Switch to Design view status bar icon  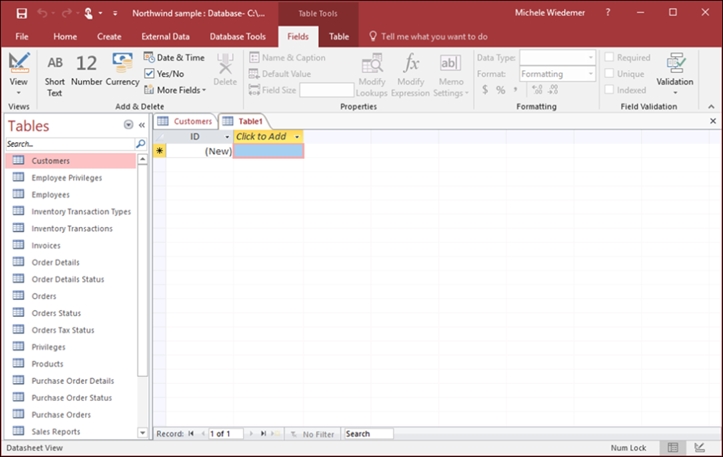(699, 447)
